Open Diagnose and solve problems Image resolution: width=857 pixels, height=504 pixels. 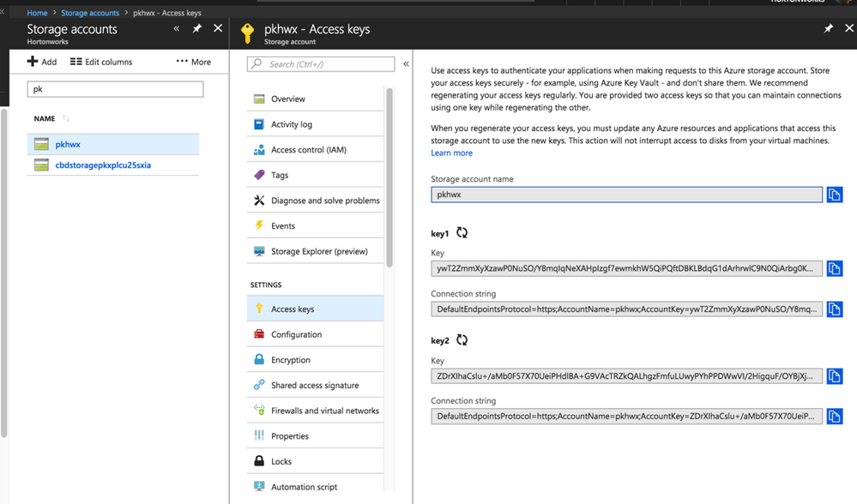click(316, 201)
